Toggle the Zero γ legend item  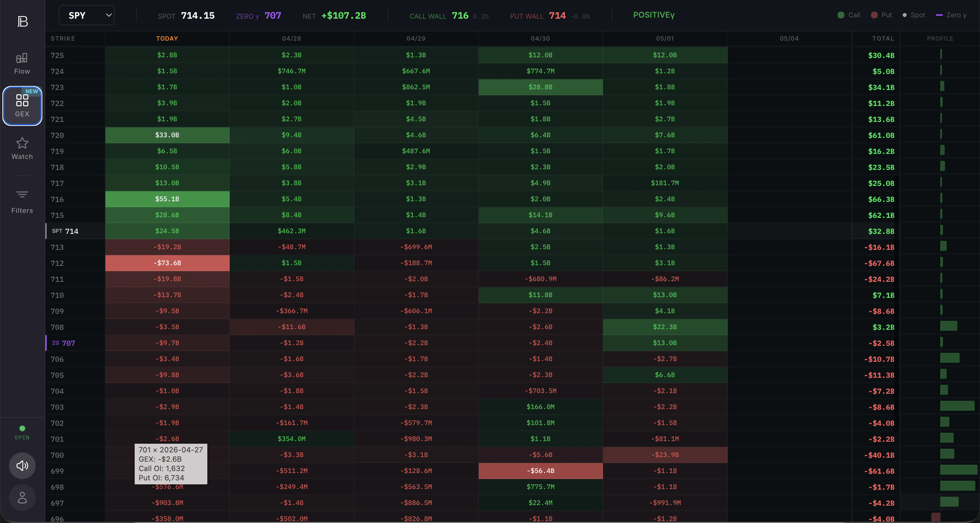[951, 15]
